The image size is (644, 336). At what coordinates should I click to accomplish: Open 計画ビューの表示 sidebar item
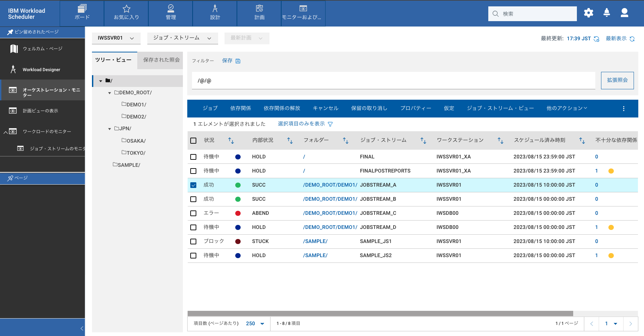click(x=43, y=111)
